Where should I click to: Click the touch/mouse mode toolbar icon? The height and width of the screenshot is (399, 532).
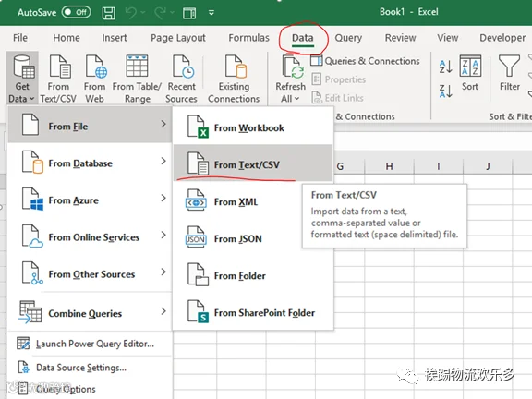coord(189,13)
